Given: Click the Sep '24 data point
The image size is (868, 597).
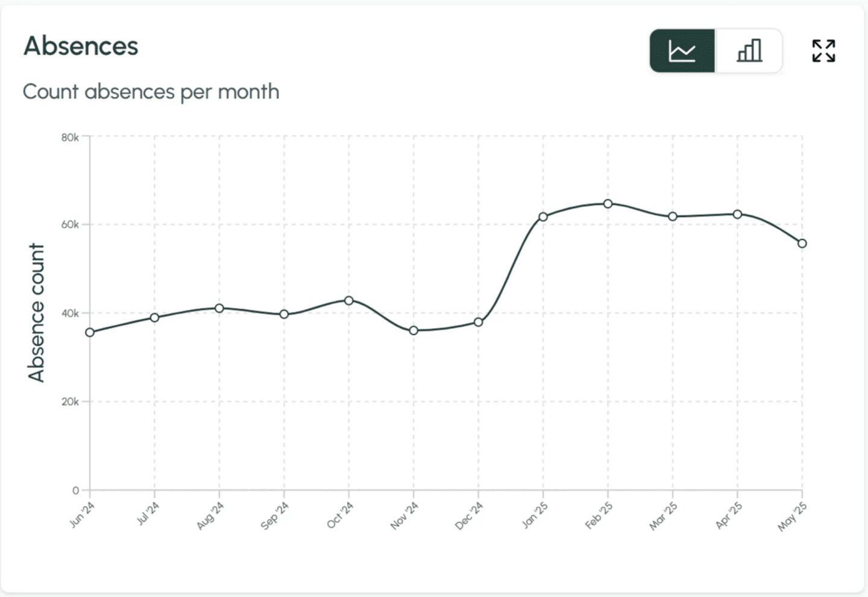Looking at the screenshot, I should (284, 314).
